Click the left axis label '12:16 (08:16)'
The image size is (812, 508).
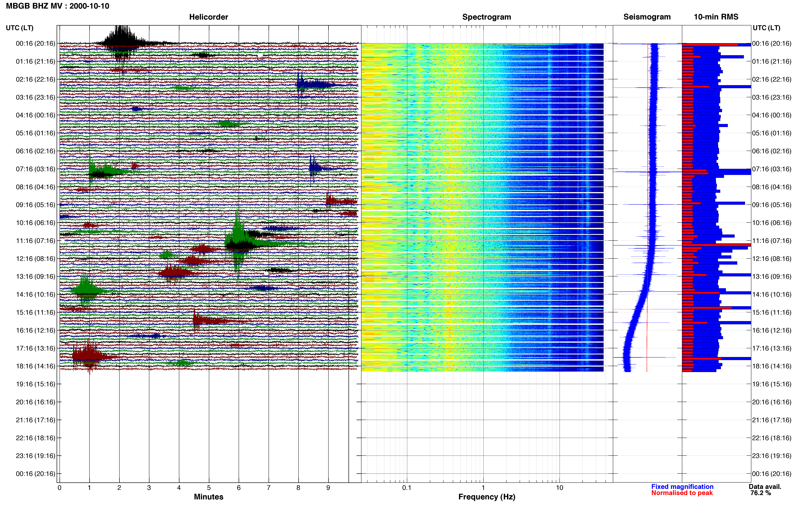35,259
